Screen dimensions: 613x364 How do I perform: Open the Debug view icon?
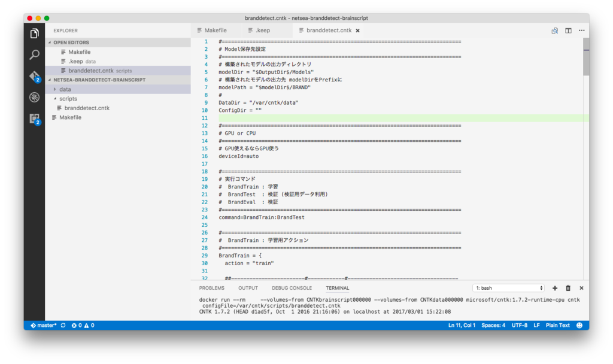coord(34,97)
